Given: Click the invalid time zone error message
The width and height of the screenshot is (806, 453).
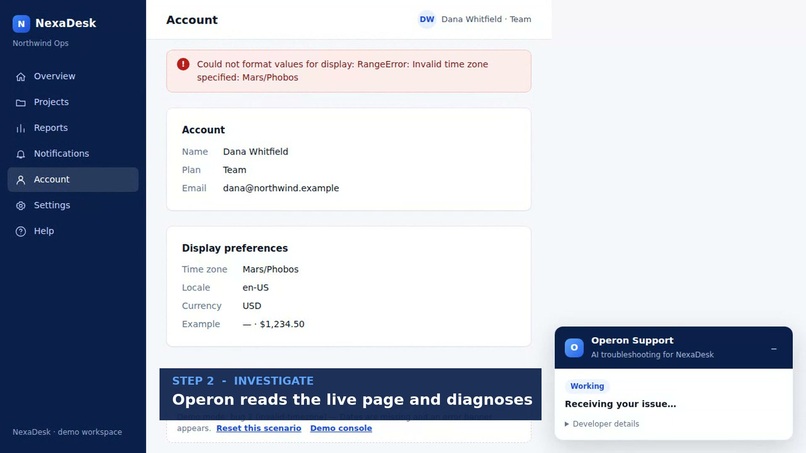Looking at the screenshot, I should (x=342, y=71).
